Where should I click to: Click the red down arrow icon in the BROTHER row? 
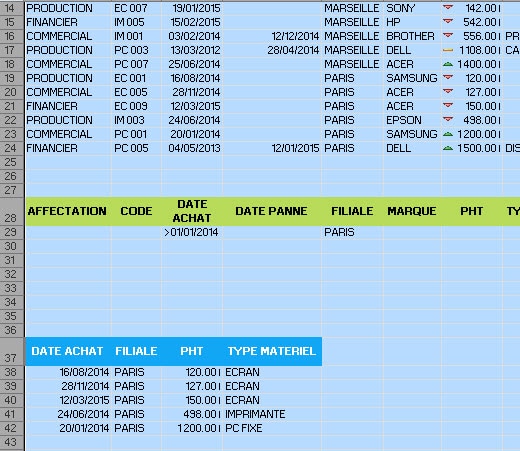(448, 36)
